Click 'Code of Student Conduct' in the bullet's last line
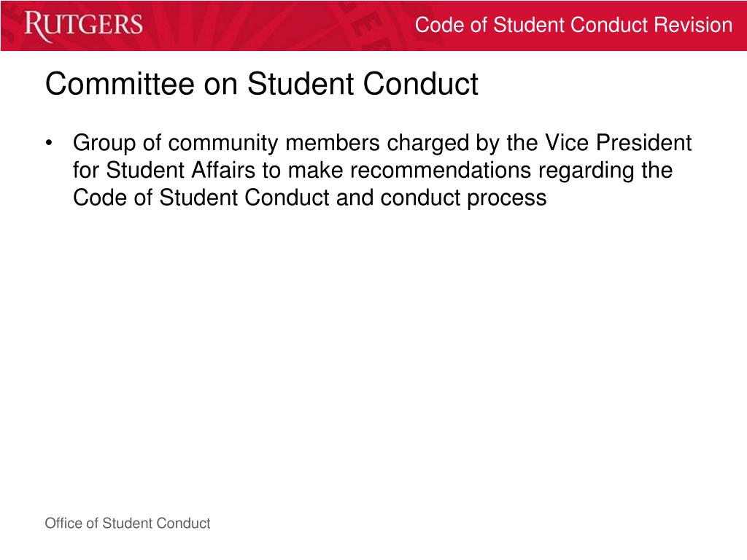Image resolution: width=747 pixels, height=560 pixels. click(x=201, y=198)
